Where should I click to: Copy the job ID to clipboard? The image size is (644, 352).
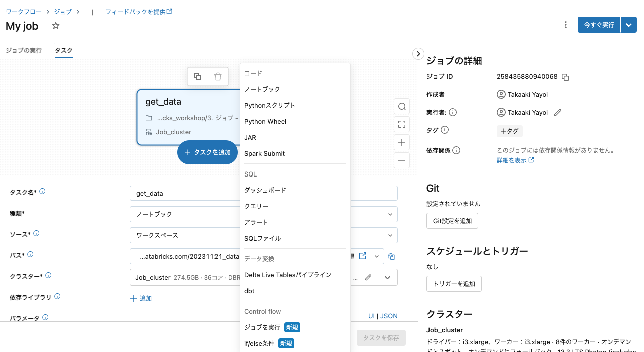(565, 77)
